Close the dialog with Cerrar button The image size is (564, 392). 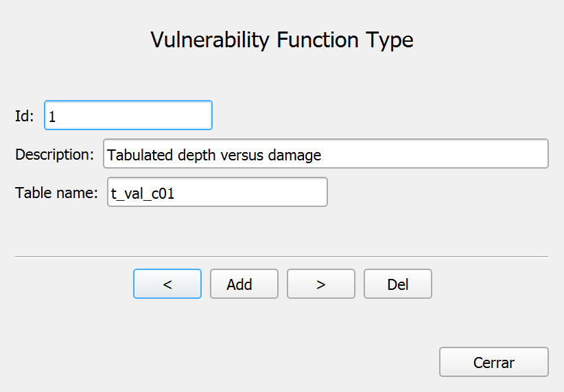(x=494, y=362)
